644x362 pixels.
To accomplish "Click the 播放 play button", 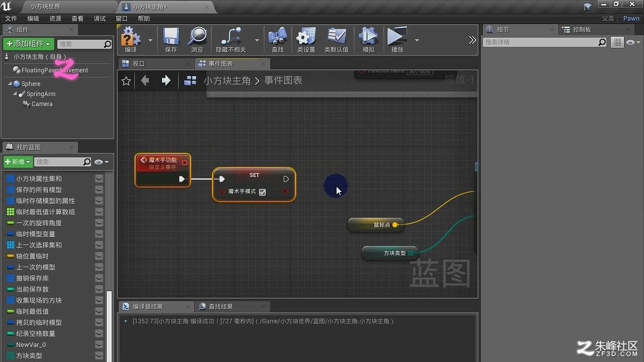I will 397,40.
